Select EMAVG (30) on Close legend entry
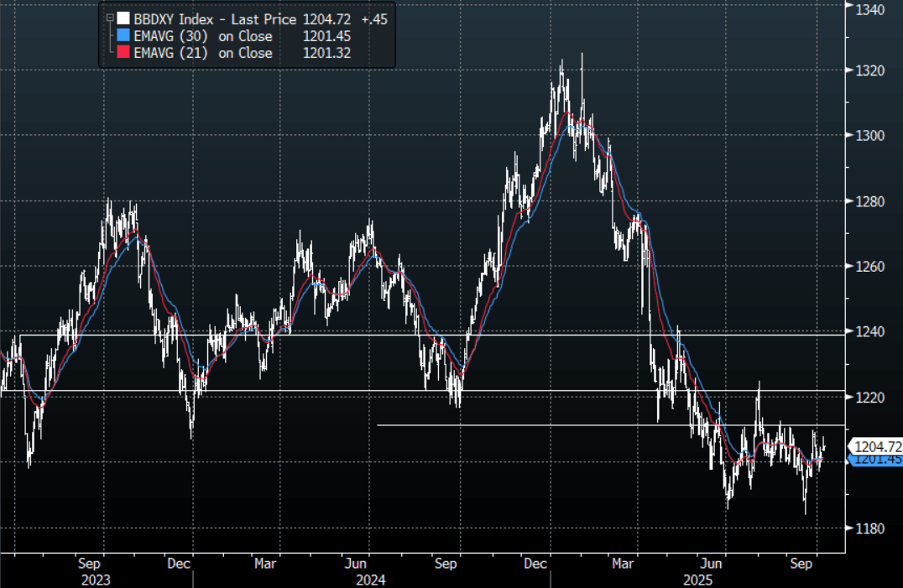Viewport: 903px width, 588px height. [x=203, y=36]
